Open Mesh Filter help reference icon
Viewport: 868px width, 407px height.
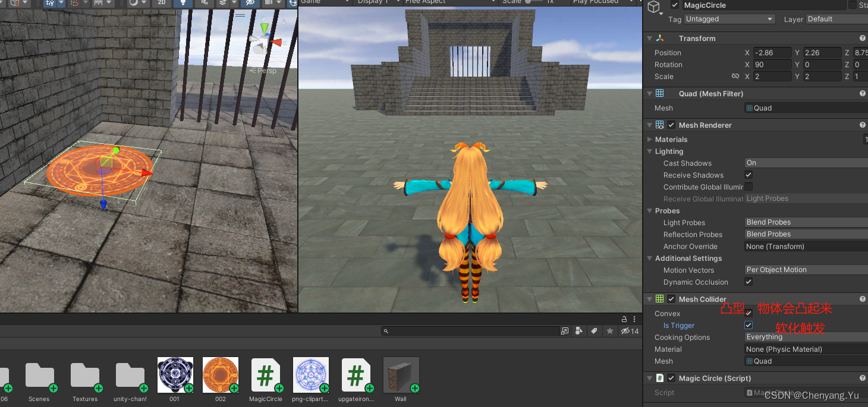pyautogui.click(x=862, y=94)
